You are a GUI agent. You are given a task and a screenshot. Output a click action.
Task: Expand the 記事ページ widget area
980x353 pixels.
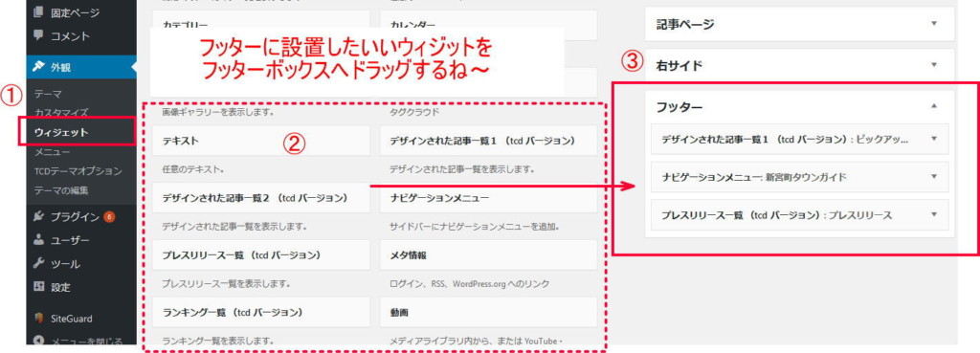pyautogui.click(x=934, y=24)
